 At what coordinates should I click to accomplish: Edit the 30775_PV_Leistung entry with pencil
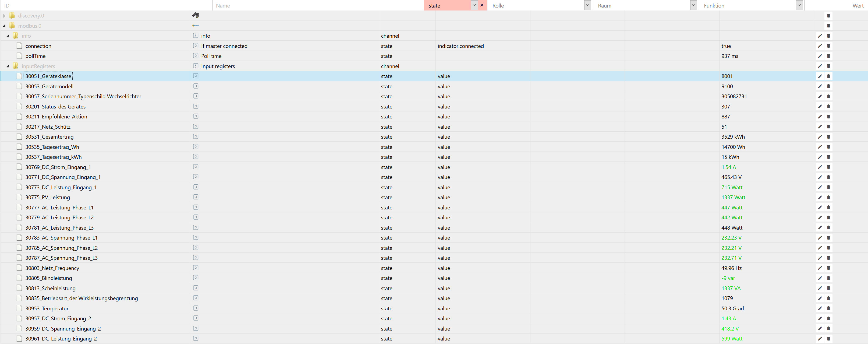820,197
